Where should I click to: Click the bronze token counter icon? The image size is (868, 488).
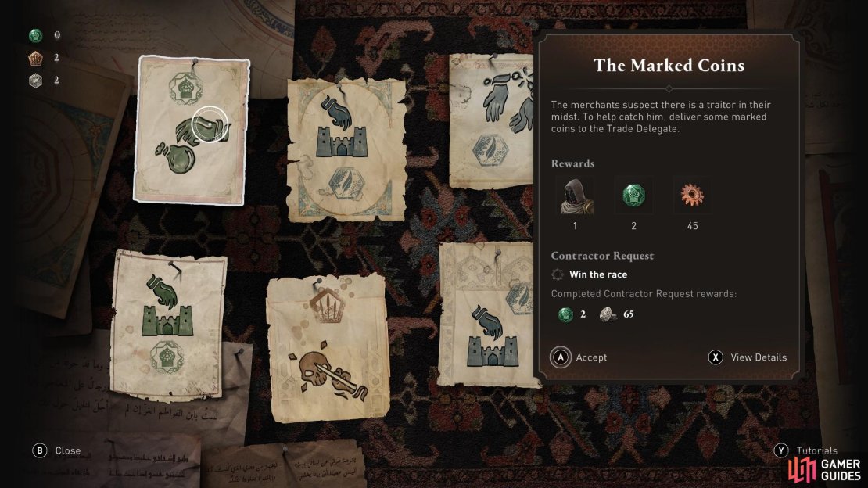point(35,58)
